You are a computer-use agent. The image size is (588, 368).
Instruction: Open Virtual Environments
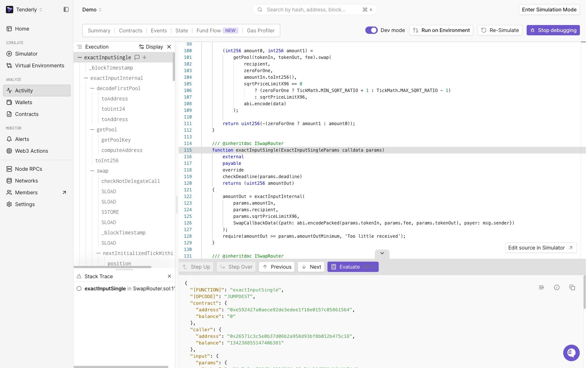[x=37, y=66]
